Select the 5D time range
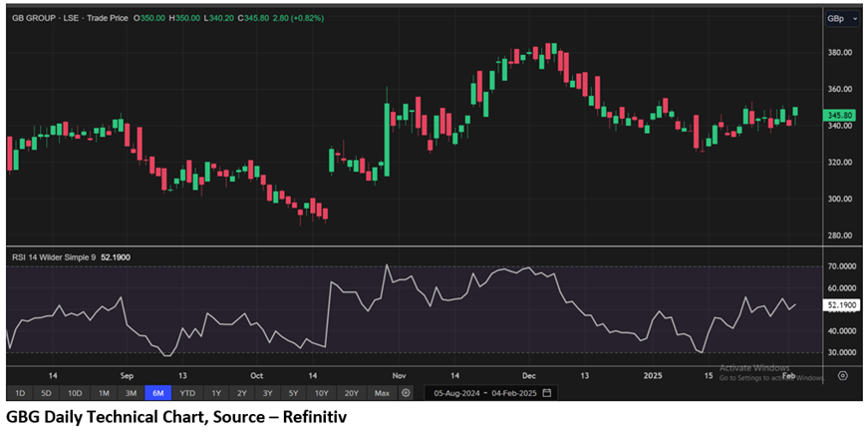Screen dimensions: 868x432 (46, 393)
